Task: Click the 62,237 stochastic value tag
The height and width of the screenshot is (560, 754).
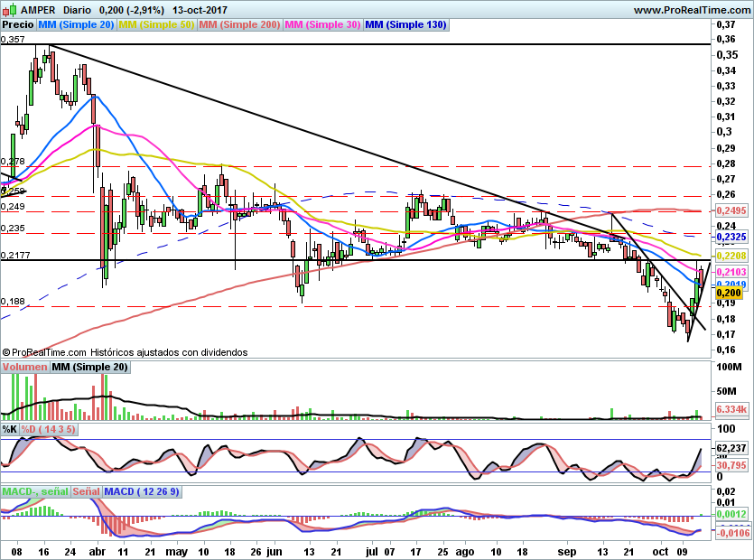Action: [731, 448]
